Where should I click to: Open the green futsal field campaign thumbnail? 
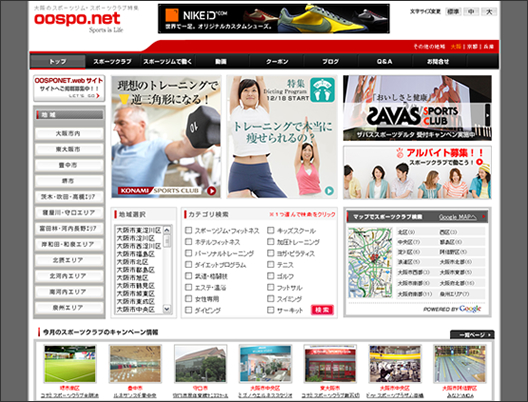[x=70, y=364]
